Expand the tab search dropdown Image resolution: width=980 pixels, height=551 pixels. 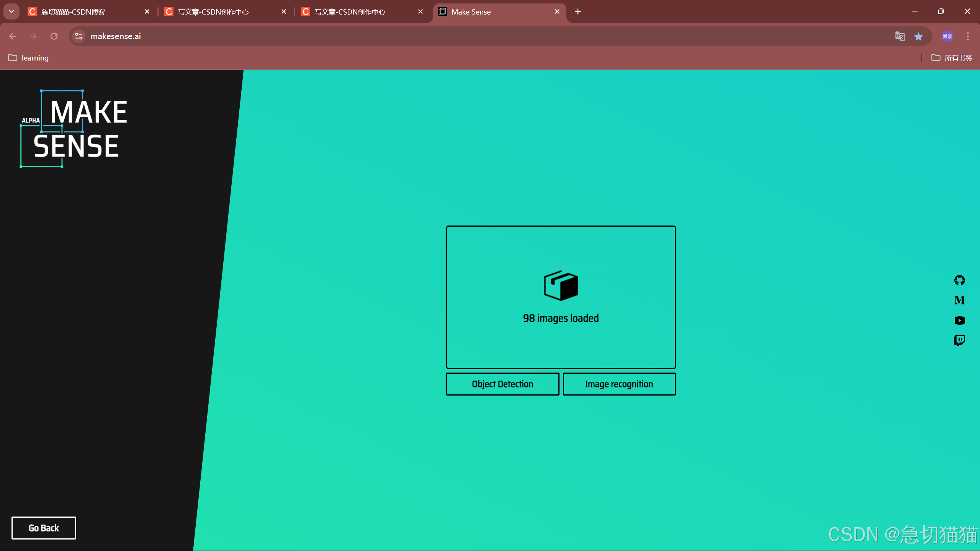pyautogui.click(x=11, y=11)
